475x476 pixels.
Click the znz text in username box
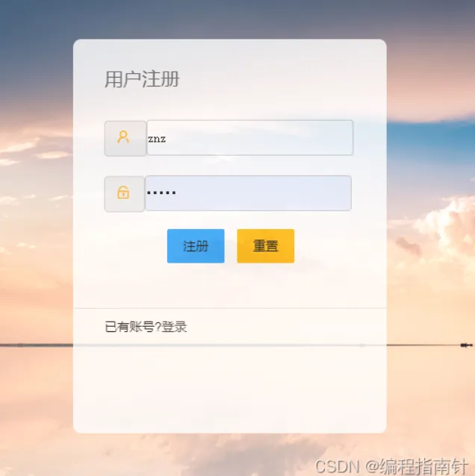click(x=157, y=139)
